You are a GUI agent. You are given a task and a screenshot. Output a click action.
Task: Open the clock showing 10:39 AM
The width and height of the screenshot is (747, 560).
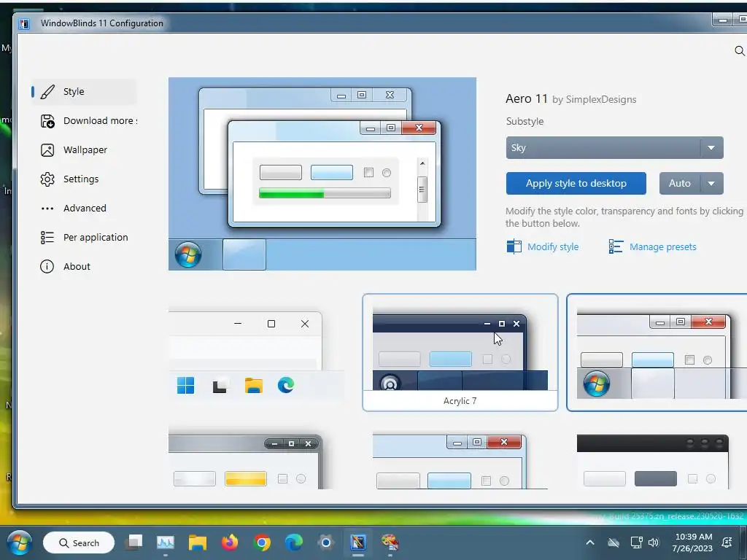[x=692, y=542]
